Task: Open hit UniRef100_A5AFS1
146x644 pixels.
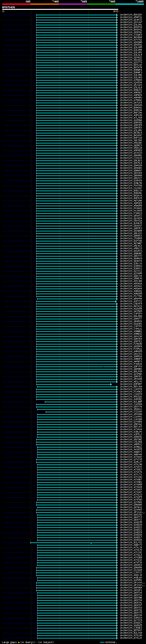Action: point(131,17)
